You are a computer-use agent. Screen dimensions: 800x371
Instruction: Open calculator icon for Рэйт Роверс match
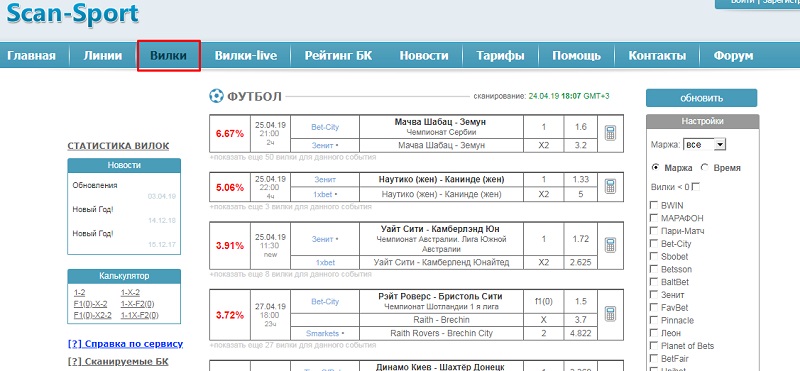click(610, 314)
